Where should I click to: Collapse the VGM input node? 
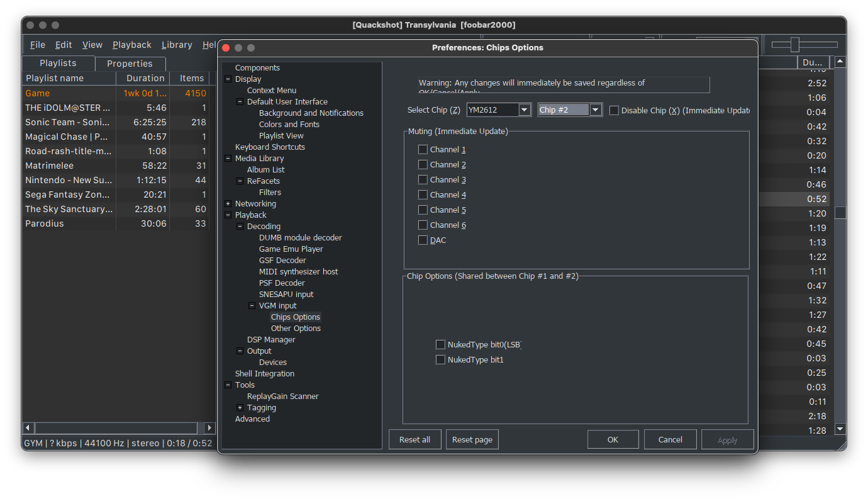click(x=252, y=306)
